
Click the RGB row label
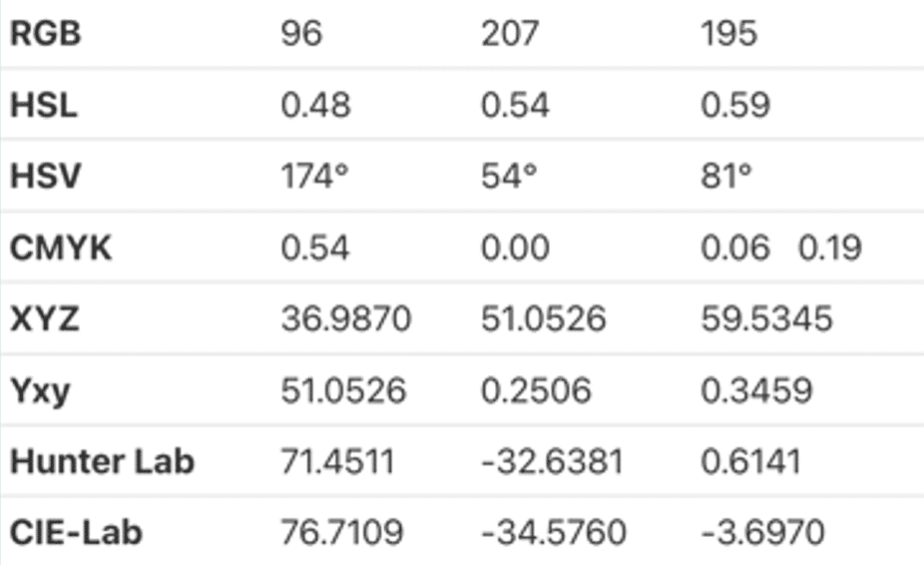pos(45,33)
